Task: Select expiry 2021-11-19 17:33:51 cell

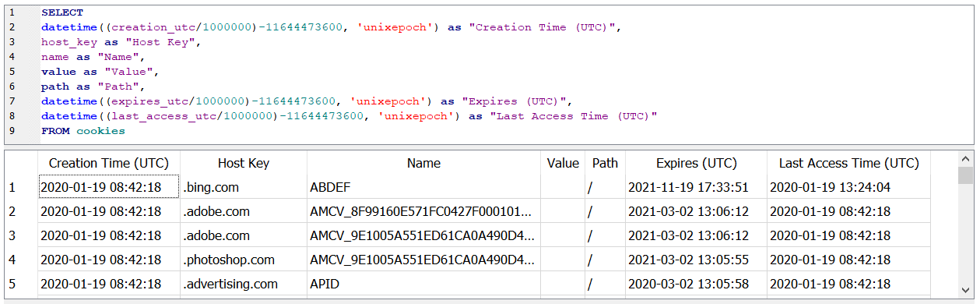Action: point(696,187)
